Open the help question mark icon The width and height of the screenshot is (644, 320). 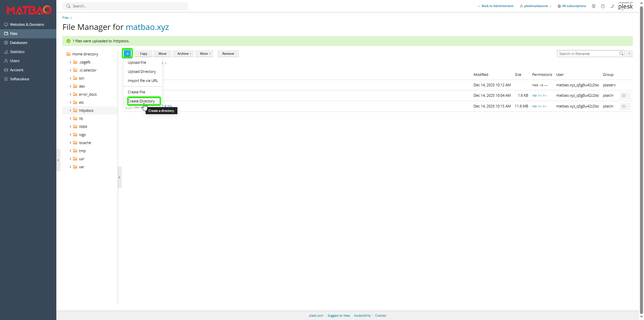[x=603, y=6]
